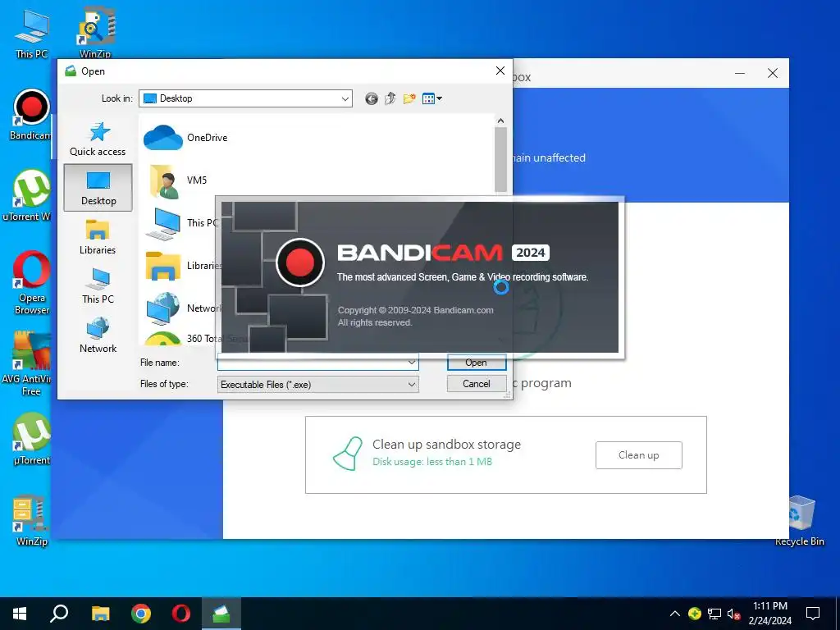Click Clean up button in sandbox window
The image size is (840, 630).
pyautogui.click(x=638, y=455)
